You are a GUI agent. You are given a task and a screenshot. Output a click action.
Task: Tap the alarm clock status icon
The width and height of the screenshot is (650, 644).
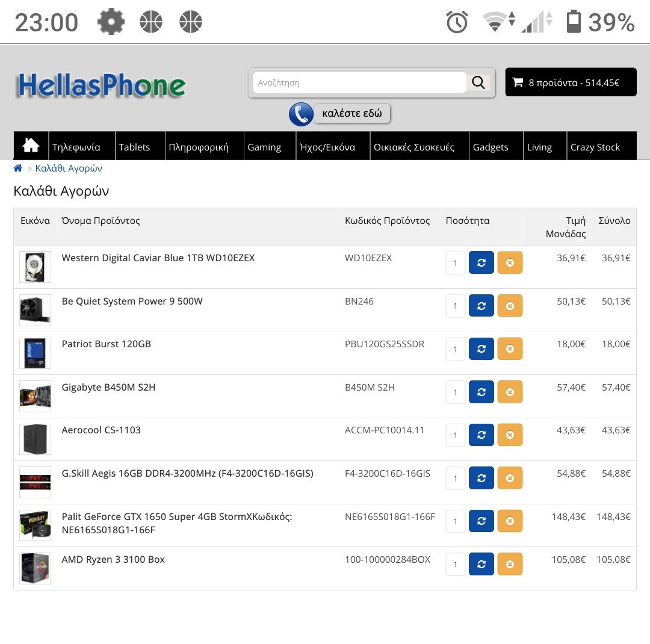click(457, 22)
